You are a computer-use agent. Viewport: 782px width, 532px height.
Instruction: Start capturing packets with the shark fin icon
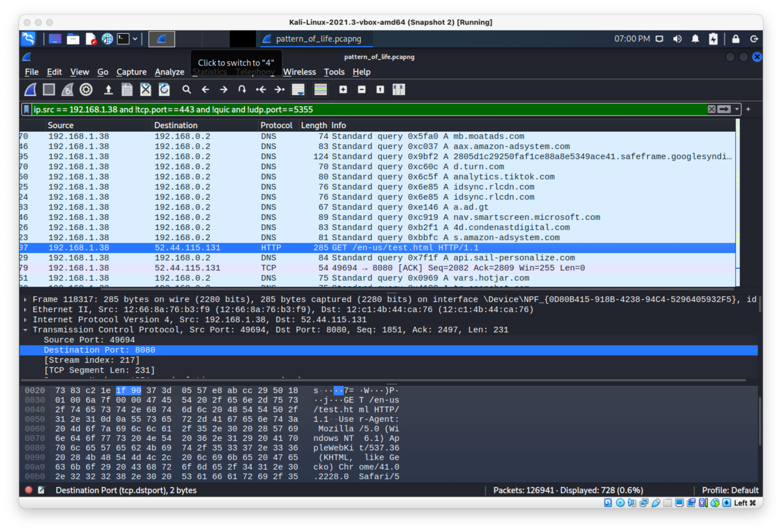pos(30,89)
